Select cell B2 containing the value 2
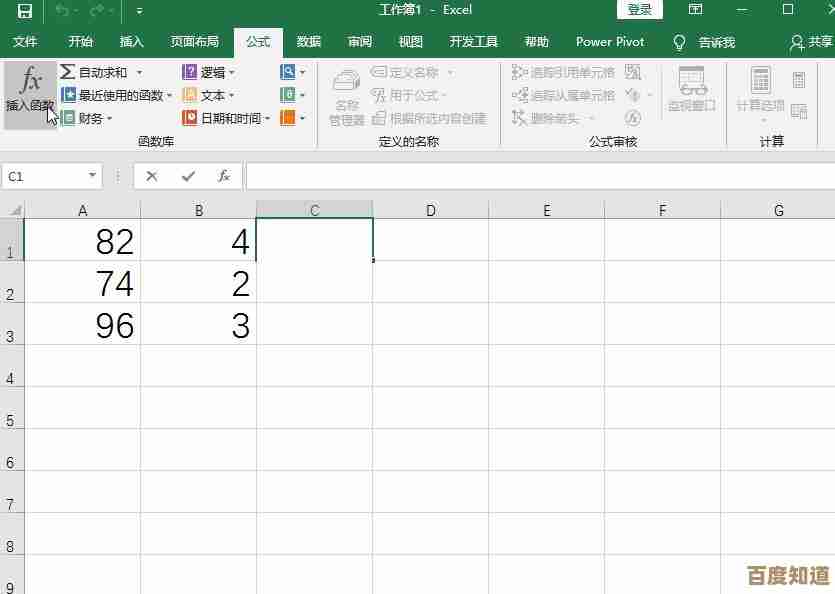 pos(199,283)
